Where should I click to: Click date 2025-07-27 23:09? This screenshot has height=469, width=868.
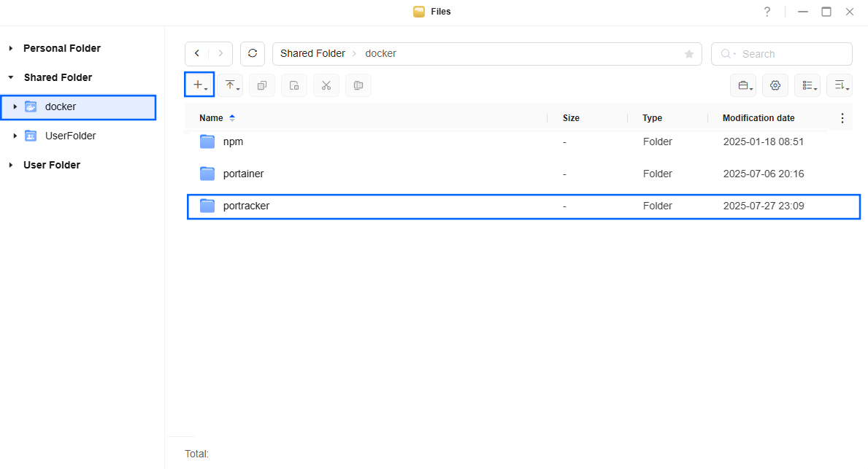coord(764,206)
